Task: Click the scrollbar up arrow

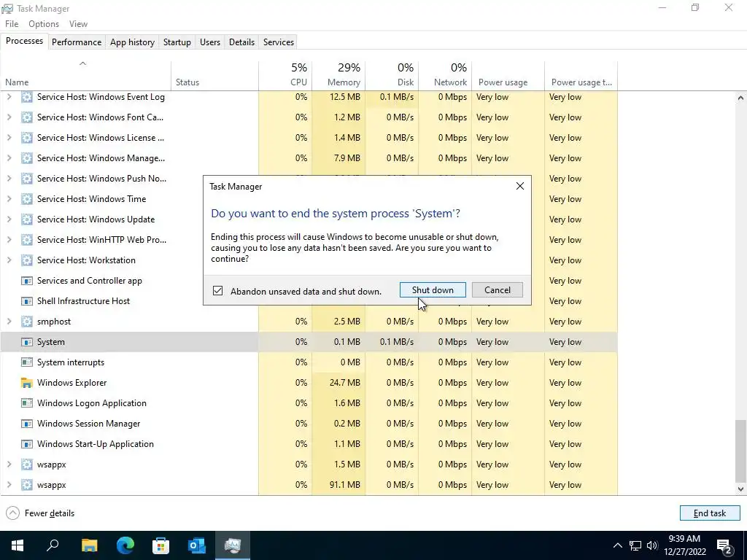Action: point(740,98)
